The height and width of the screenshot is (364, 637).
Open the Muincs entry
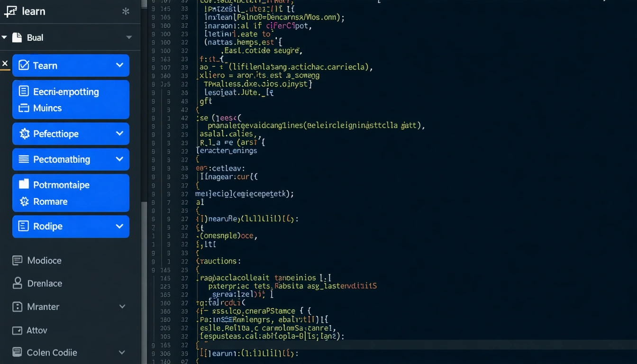click(x=47, y=108)
